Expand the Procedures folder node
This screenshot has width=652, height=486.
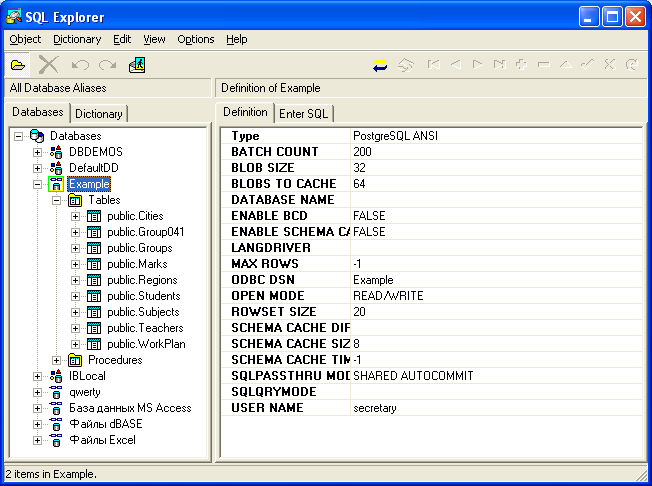tap(56, 360)
